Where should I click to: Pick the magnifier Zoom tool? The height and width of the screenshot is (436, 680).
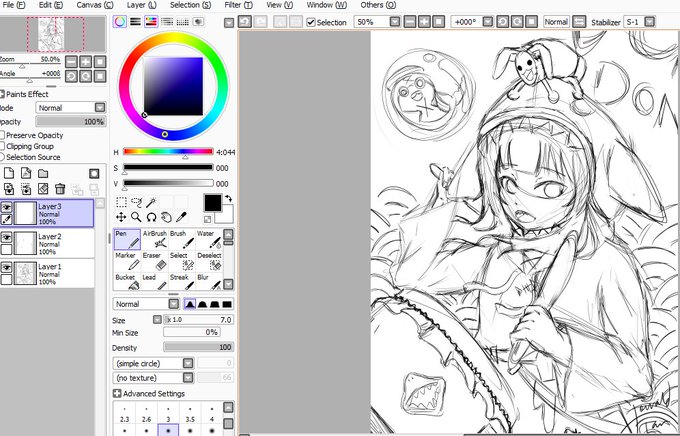136,217
